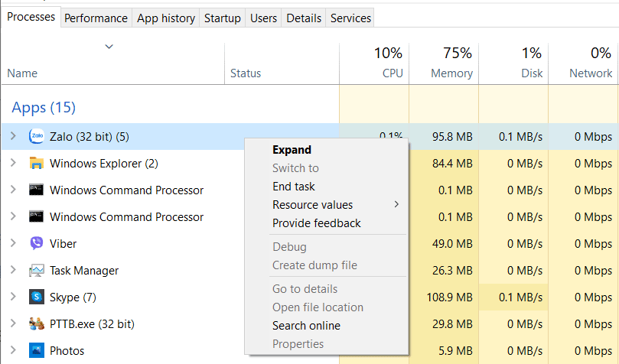Expand the Windows Explorer process group
Image resolution: width=619 pixels, height=364 pixels.
coord(12,164)
